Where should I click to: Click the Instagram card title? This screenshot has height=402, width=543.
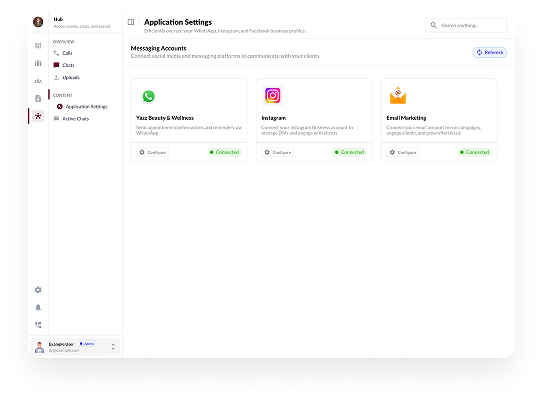[274, 118]
